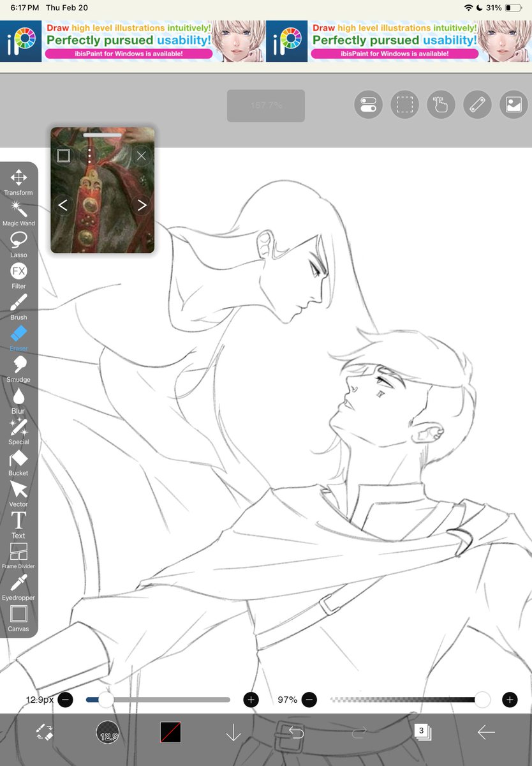Switch between brush and eraser
Image resolution: width=532 pixels, height=766 pixels.
coord(45,732)
